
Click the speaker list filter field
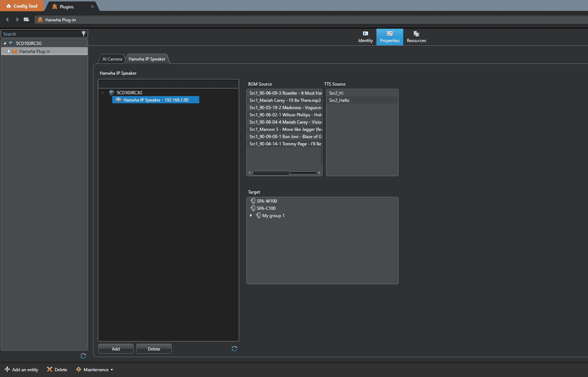click(168, 84)
